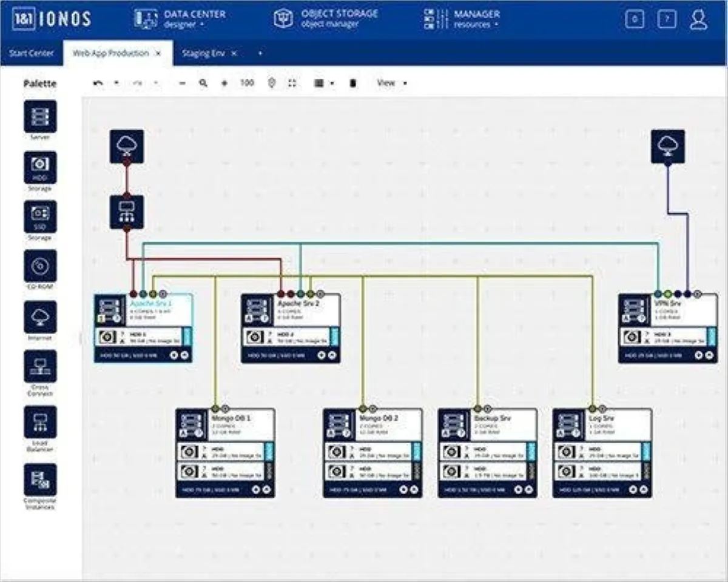Open the Manager resources menu
Viewport: 728px width, 582px height.
(462, 19)
